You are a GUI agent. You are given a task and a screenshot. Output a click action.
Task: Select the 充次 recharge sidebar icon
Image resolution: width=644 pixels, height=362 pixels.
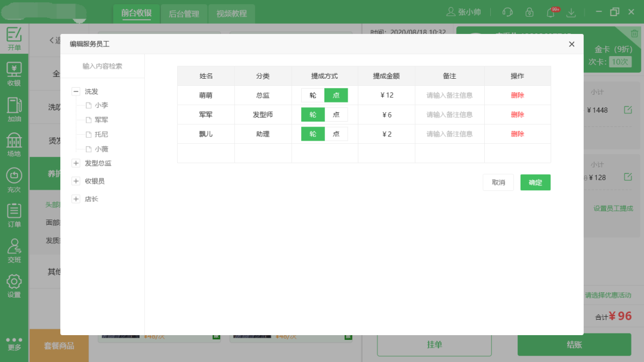(14, 180)
